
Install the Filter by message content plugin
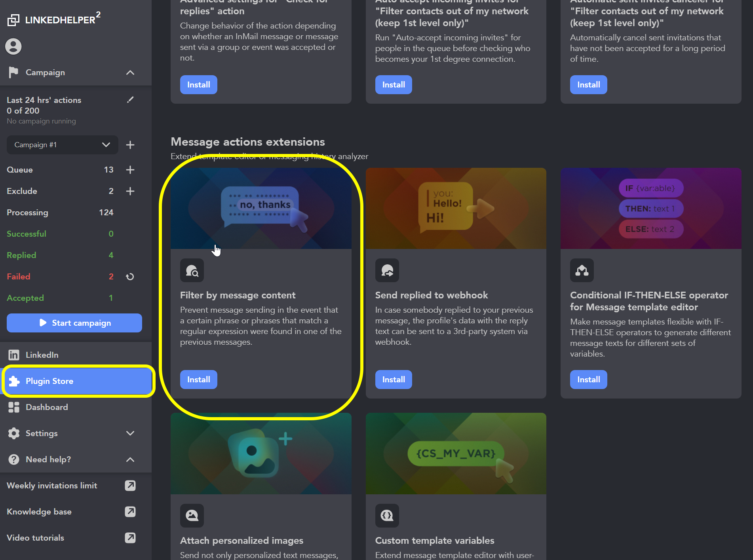coord(198,380)
